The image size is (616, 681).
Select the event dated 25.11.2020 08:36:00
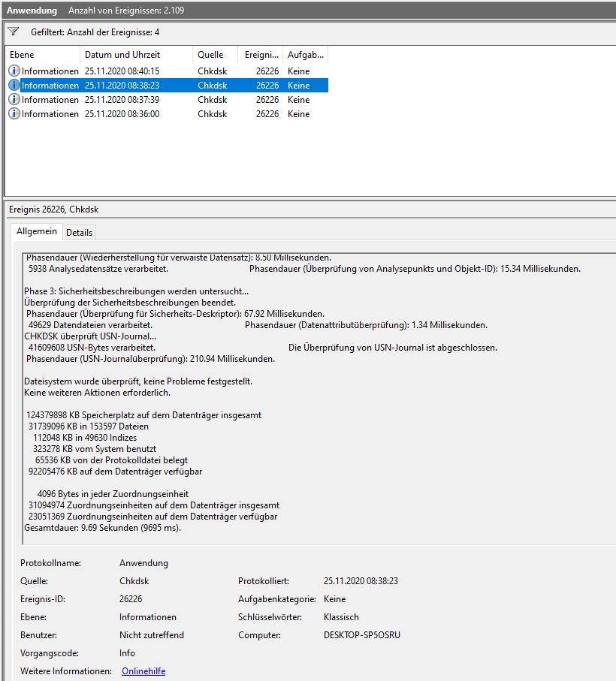[x=122, y=113]
